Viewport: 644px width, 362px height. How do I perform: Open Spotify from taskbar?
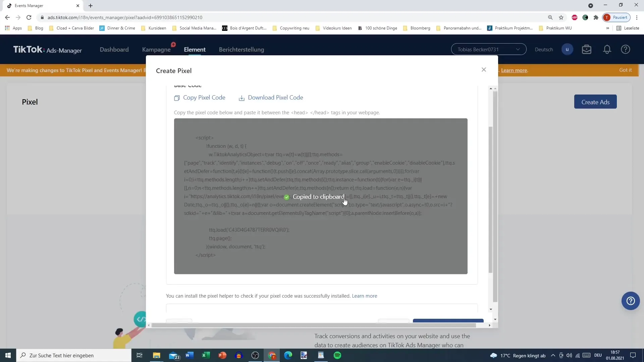(337, 355)
